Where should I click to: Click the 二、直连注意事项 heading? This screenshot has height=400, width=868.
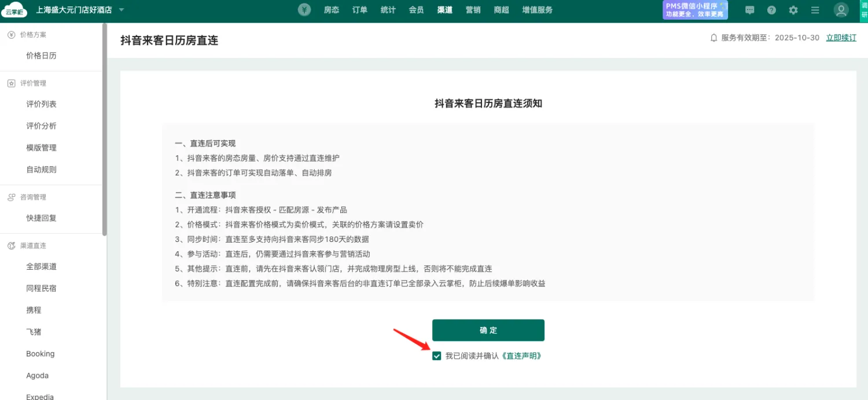[x=205, y=195]
